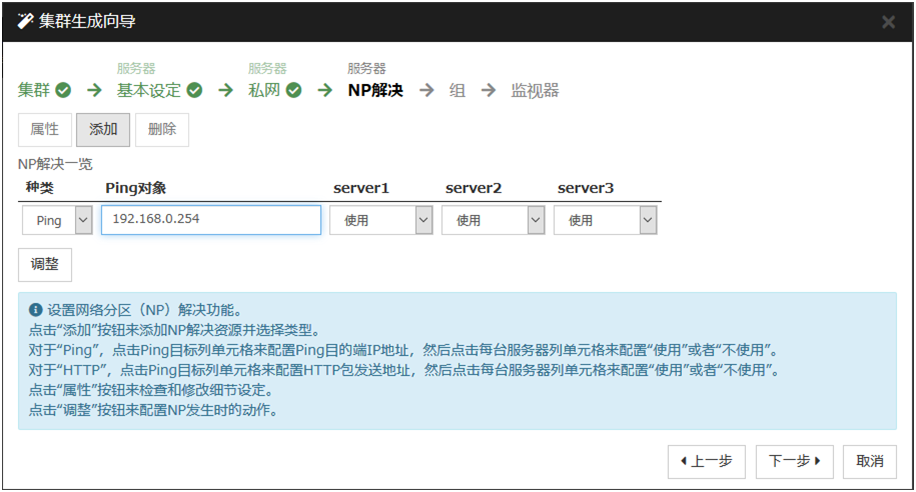Click the 属性 properties button
This screenshot has height=492, width=916.
tap(44, 129)
